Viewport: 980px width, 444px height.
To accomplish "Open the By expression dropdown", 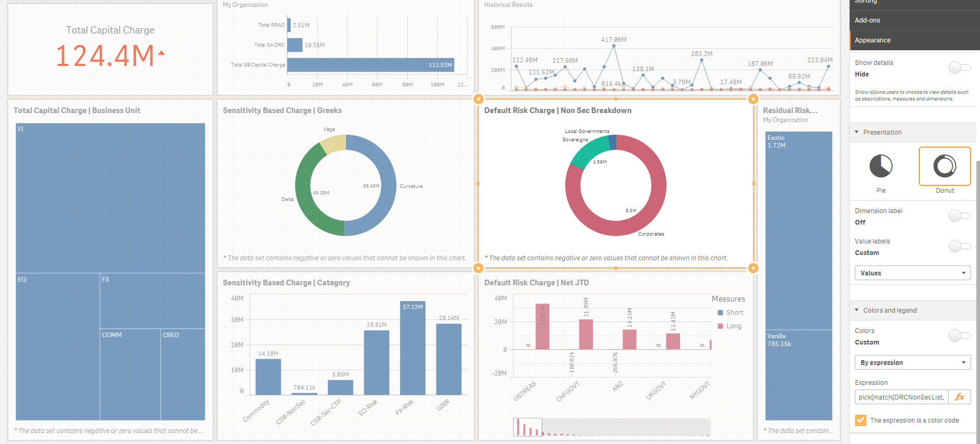I will click(913, 363).
